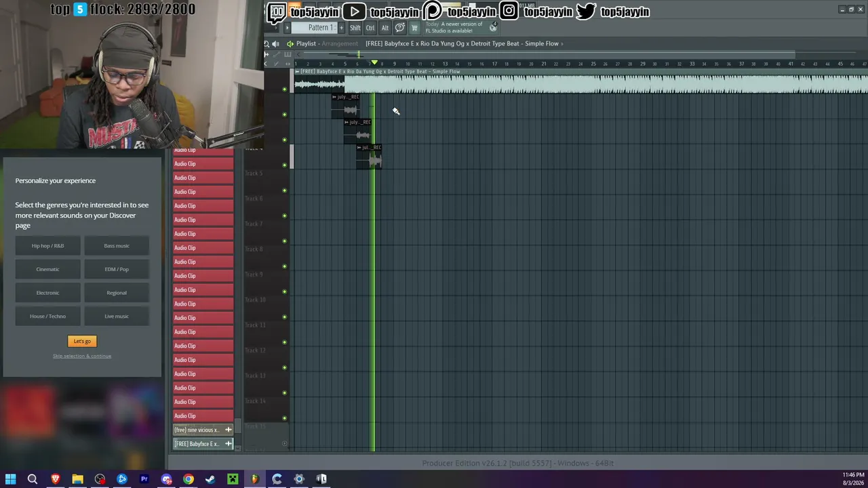Open the help chat icon beside Alt
The width and height of the screenshot is (868, 488).
[x=400, y=28]
